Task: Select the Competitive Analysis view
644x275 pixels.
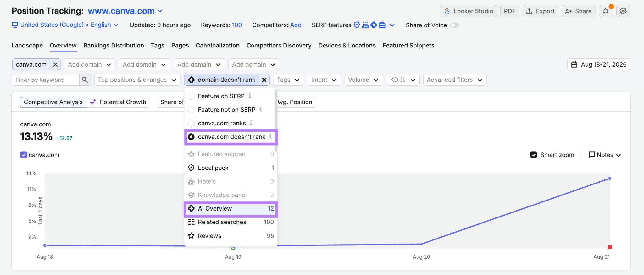Action: (x=53, y=102)
